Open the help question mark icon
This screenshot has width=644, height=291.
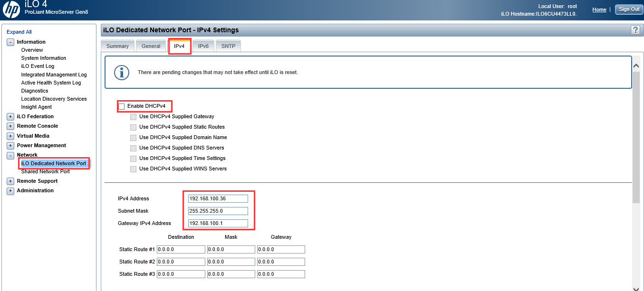(x=635, y=30)
